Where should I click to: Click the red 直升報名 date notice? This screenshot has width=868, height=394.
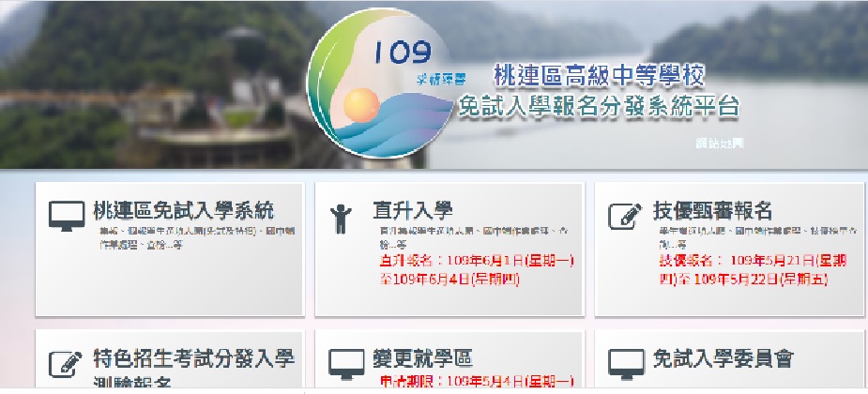(x=476, y=270)
